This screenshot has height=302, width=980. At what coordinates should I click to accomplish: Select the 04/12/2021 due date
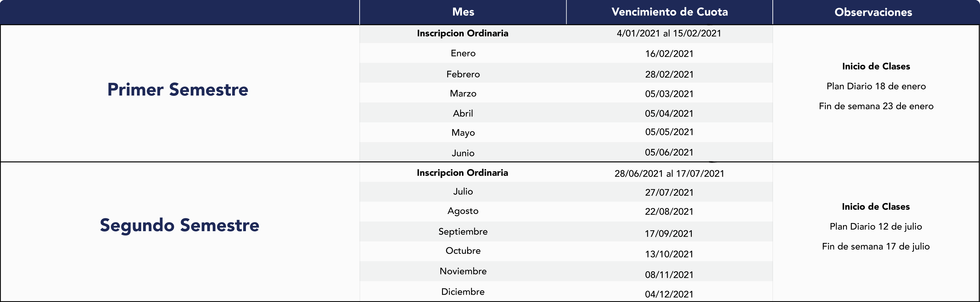tap(669, 294)
